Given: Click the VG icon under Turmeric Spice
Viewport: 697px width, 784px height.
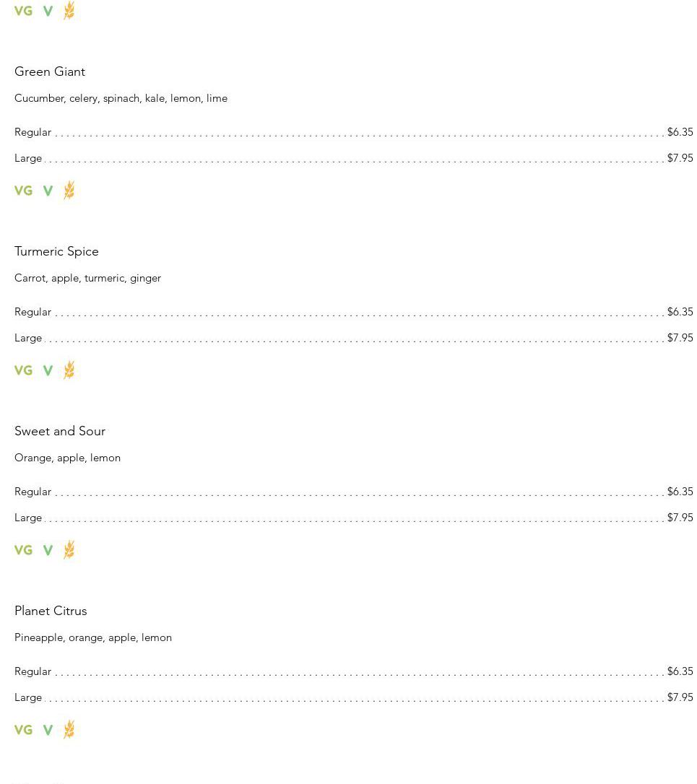Looking at the screenshot, I should coord(24,370).
